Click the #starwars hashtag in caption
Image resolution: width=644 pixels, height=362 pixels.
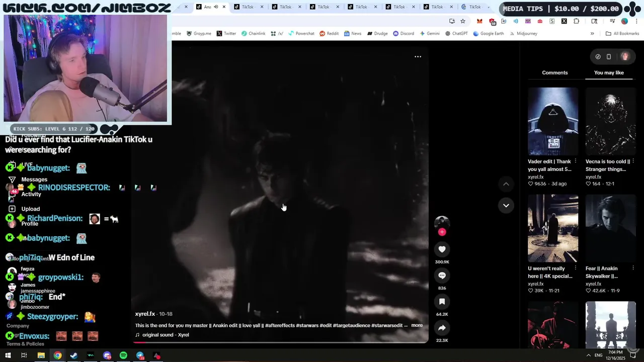pyautogui.click(x=307, y=325)
